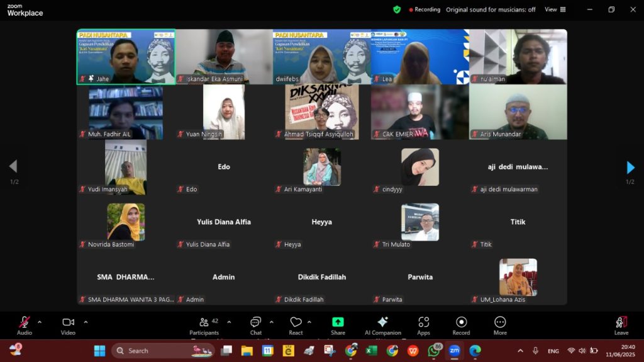Expand reactions options arrow beside React
Image resolution: width=644 pixels, height=362 pixels.
click(309, 322)
